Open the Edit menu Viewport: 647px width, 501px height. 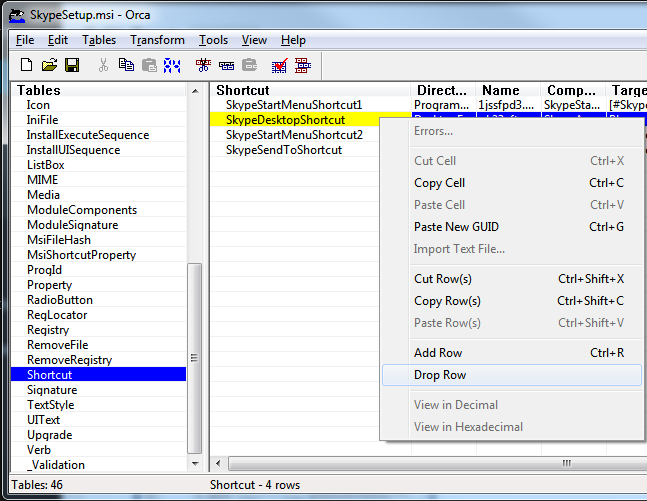click(58, 40)
